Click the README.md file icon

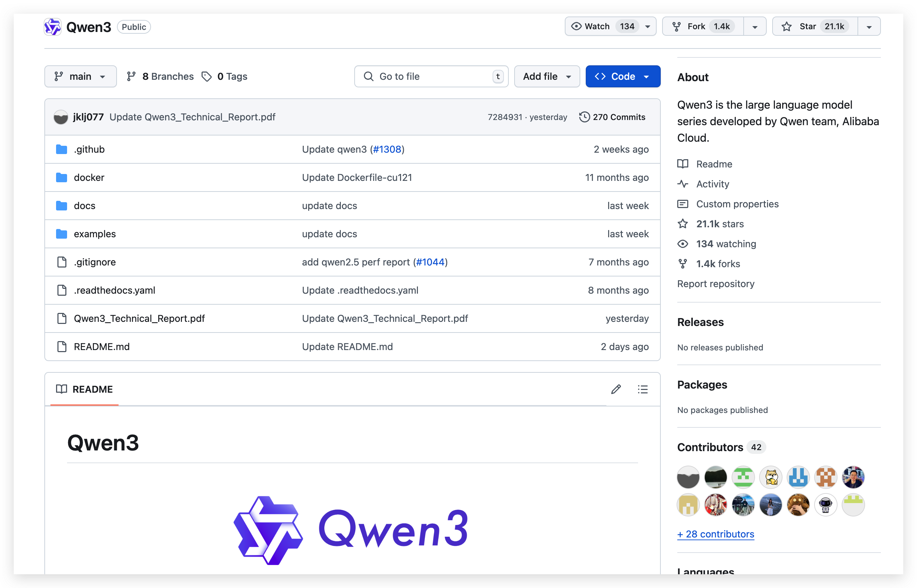[62, 347]
